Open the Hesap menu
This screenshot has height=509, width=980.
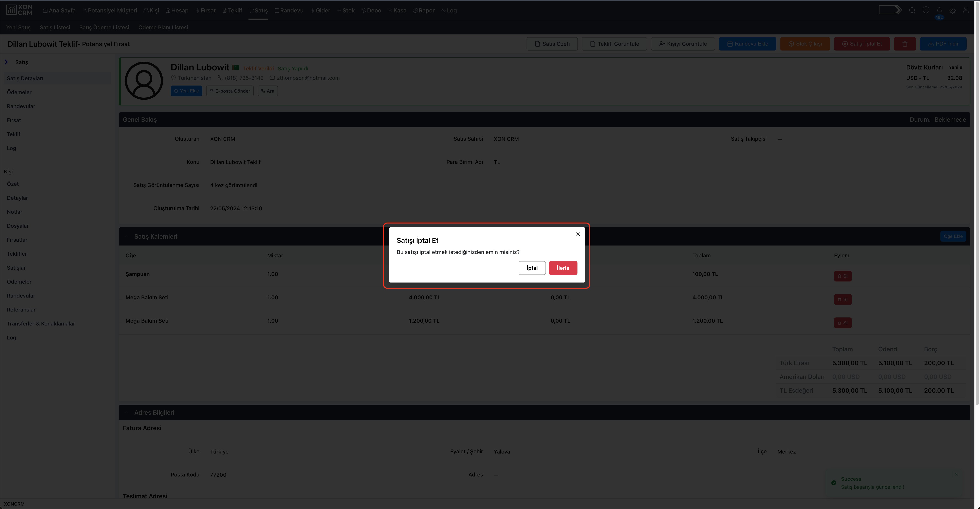177,10
